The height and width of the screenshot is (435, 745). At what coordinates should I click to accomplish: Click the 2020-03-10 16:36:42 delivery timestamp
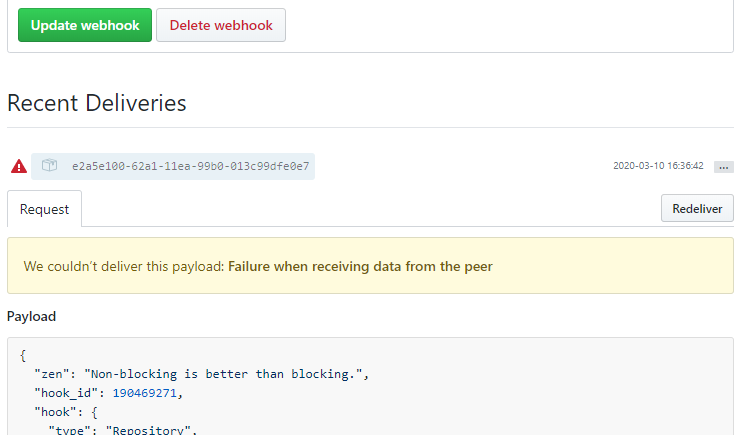point(658,166)
